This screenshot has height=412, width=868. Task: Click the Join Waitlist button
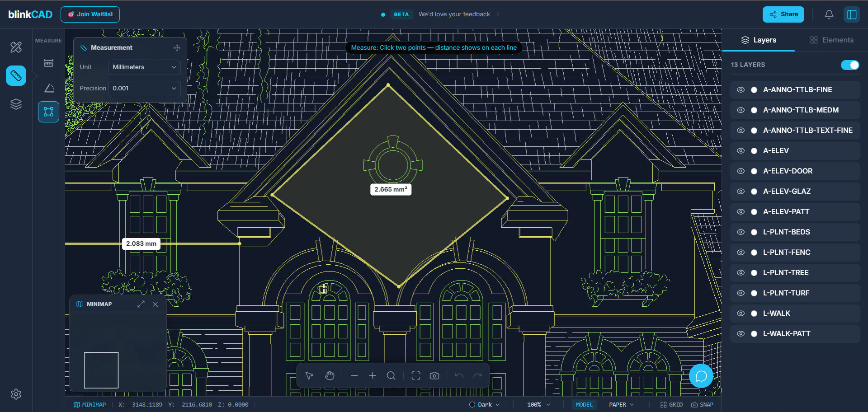click(90, 14)
